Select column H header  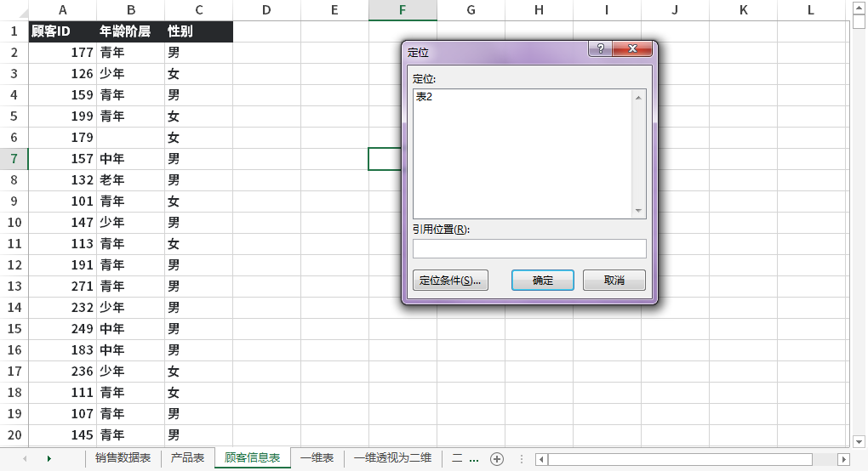(x=539, y=10)
